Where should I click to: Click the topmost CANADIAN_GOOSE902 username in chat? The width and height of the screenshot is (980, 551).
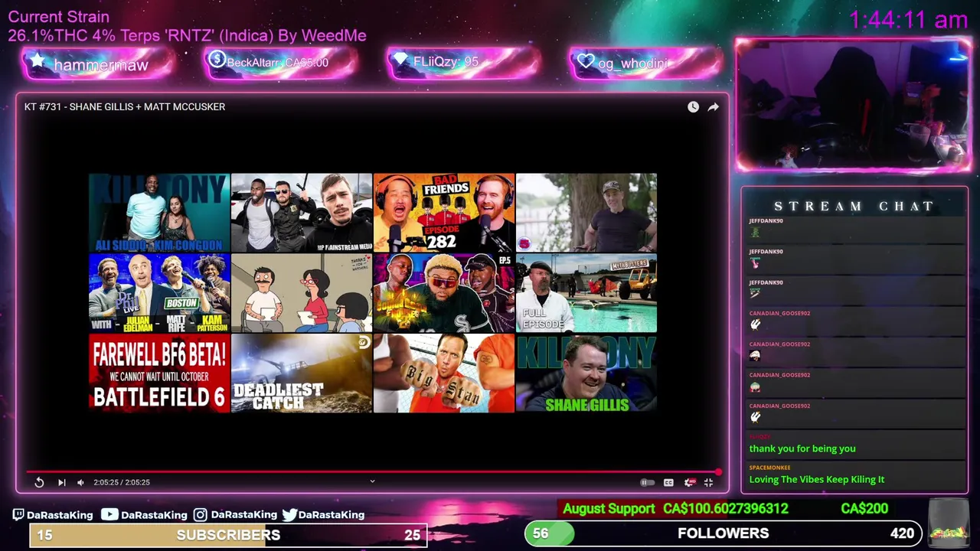pyautogui.click(x=779, y=313)
